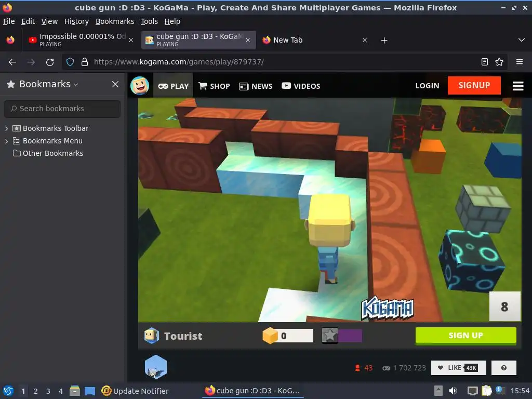Image resolution: width=532 pixels, height=399 pixels.
Task: Open the Help menu
Action: pyautogui.click(x=172, y=21)
